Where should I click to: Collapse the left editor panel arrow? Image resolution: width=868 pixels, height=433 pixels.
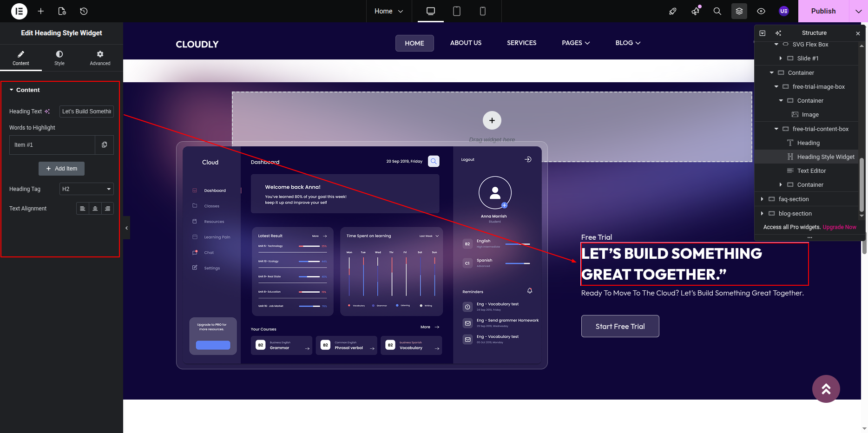(126, 228)
